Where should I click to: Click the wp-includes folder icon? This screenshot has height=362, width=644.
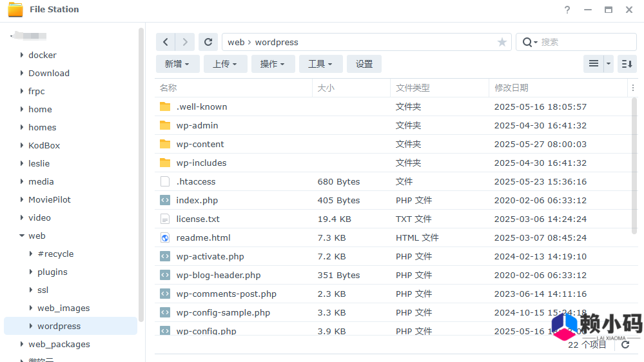click(x=165, y=163)
